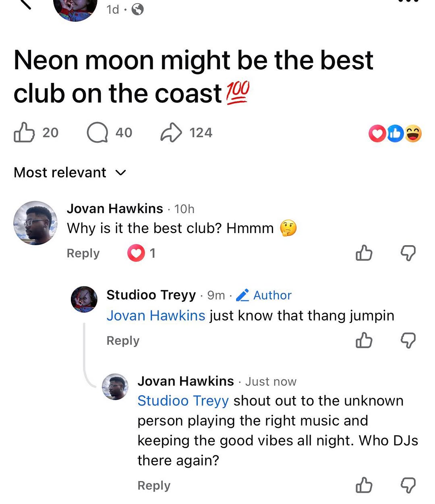Image resolution: width=435 pixels, height=504 pixels.
Task: Thumbs down Studioo Treyy's reply
Action: pyautogui.click(x=408, y=341)
